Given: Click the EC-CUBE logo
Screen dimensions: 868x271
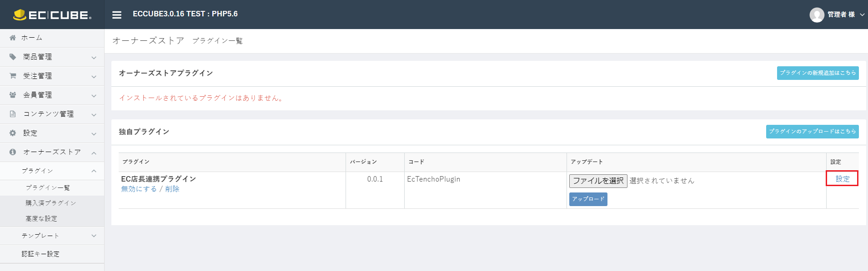Looking at the screenshot, I should (52, 15).
